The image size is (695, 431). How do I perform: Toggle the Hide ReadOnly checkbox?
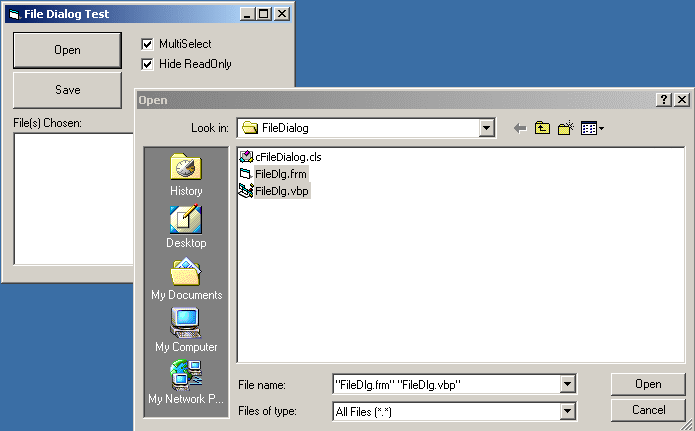point(148,64)
